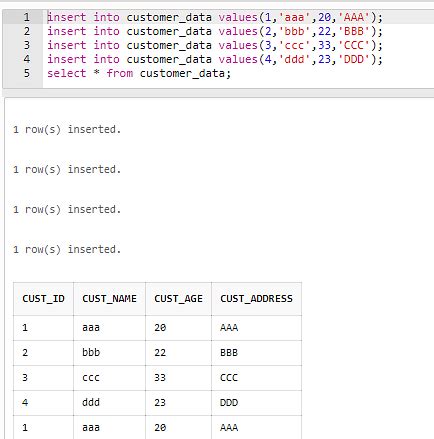The width and height of the screenshot is (434, 439).
Task: Click the 'bbb' name cell in results table
Action: tap(109, 353)
